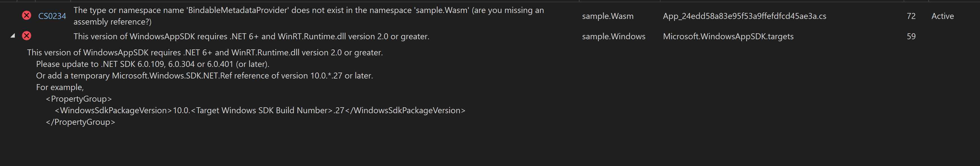The image size is (980, 166).
Task: Collapse the expanded WindowsAppSDK error details
Action: pos(13,36)
